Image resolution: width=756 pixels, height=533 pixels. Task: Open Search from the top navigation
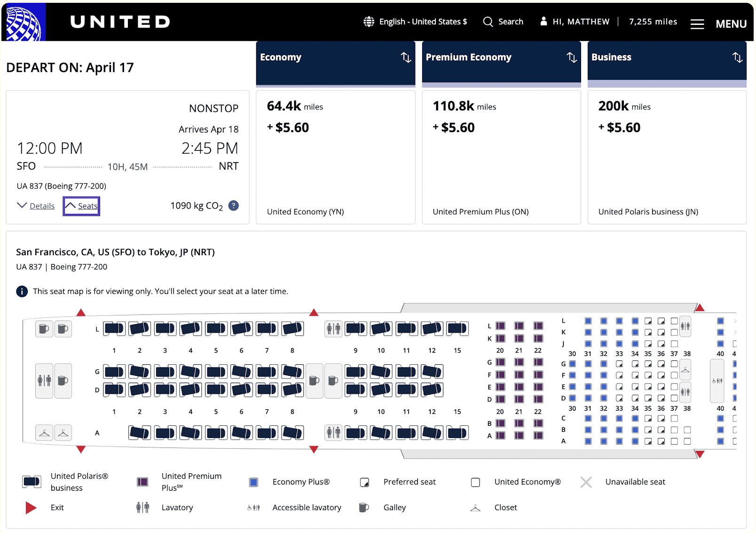pos(503,22)
